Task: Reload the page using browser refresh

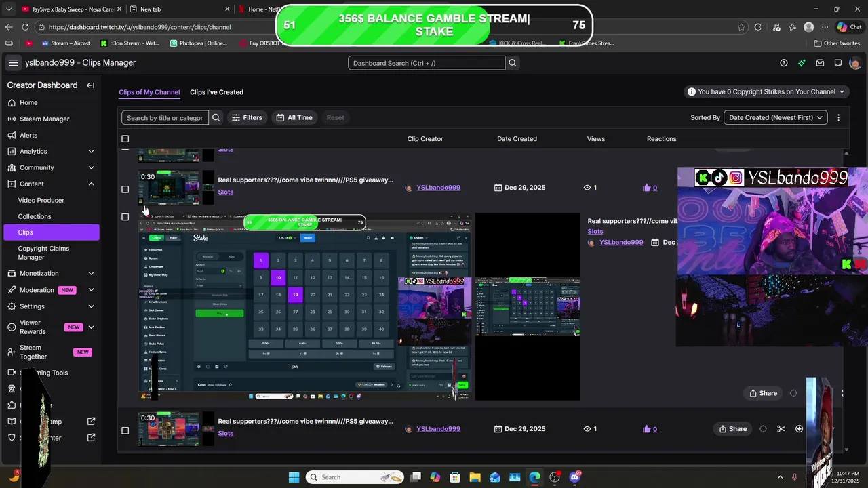Action: click(x=25, y=27)
